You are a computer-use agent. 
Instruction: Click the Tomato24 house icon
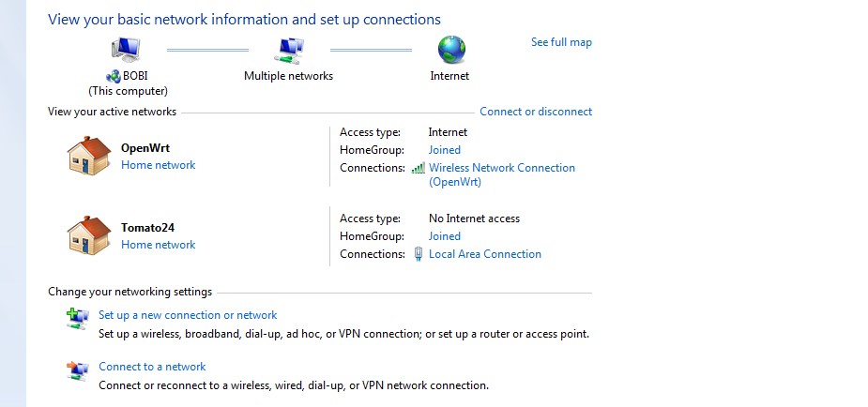pyautogui.click(x=89, y=235)
